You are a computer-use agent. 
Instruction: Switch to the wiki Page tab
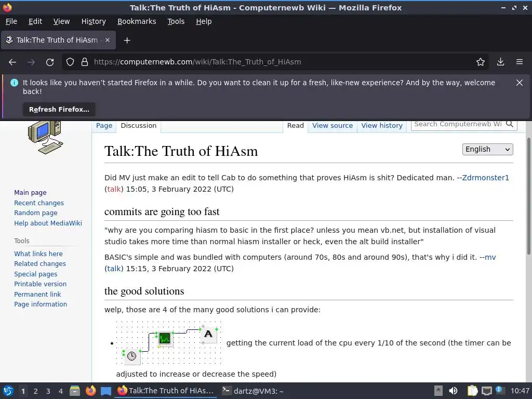[x=104, y=126]
